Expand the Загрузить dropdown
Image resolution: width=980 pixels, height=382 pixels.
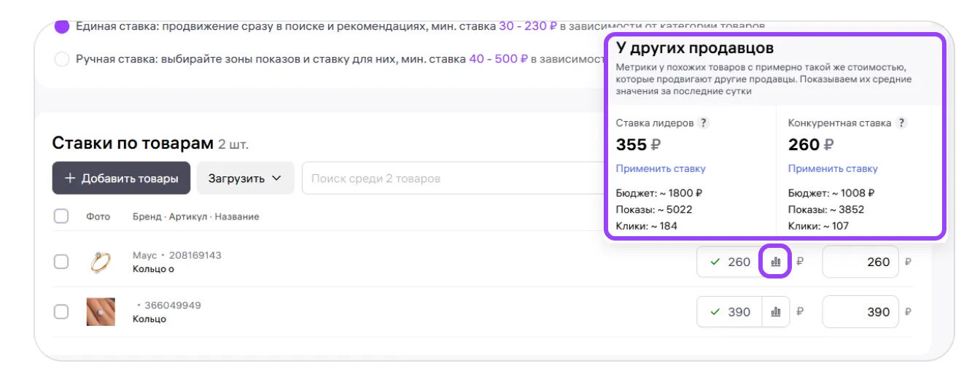245,179
